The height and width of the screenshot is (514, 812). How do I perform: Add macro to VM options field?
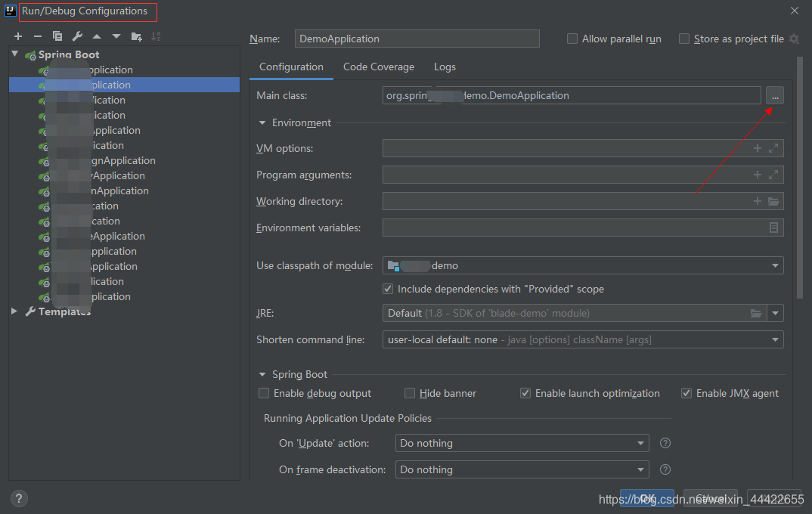(757, 149)
